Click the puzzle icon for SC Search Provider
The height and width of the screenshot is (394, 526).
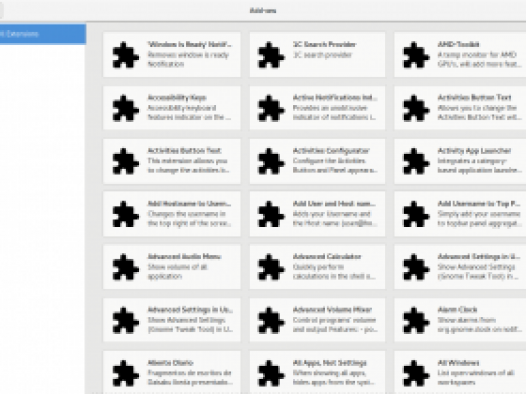coord(270,55)
